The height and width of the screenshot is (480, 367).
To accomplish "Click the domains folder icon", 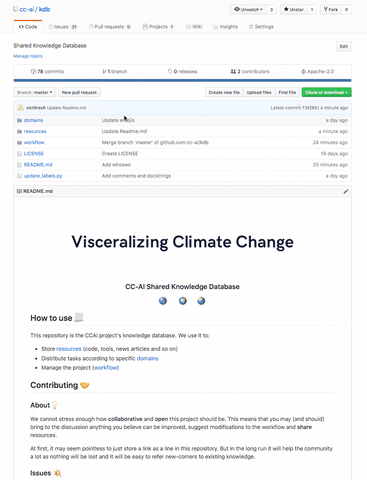I will [19, 120].
